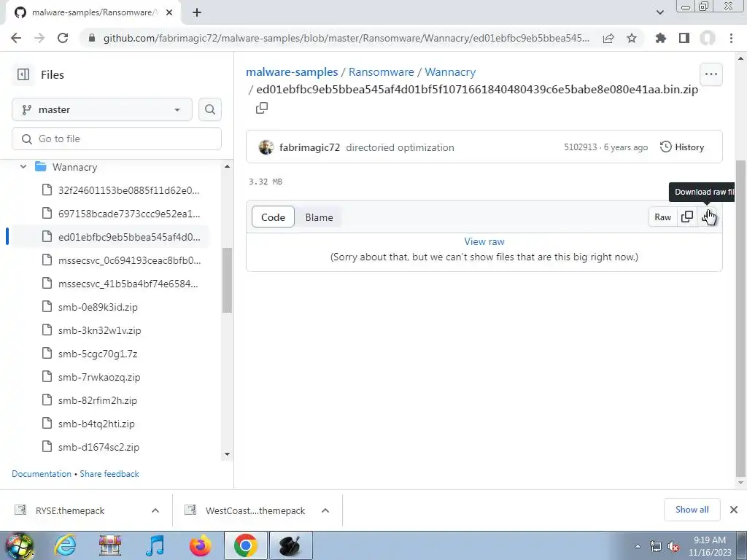Reload the page
This screenshot has height=560, width=747.
63,38
